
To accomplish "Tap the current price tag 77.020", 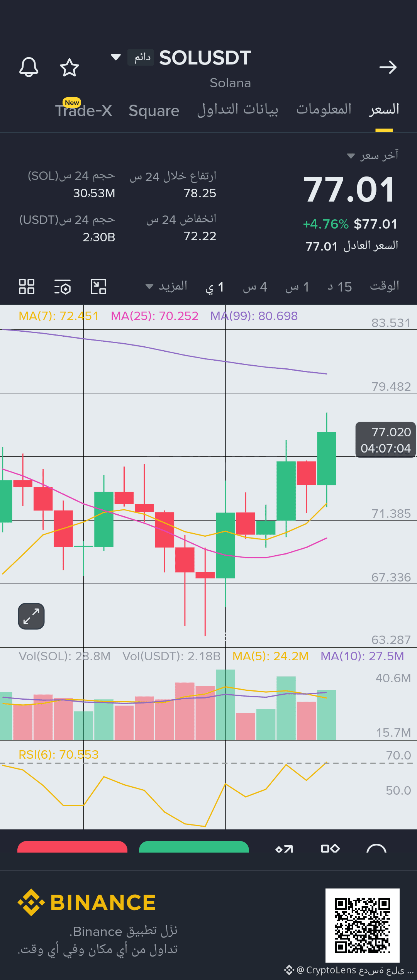I will point(385,440).
